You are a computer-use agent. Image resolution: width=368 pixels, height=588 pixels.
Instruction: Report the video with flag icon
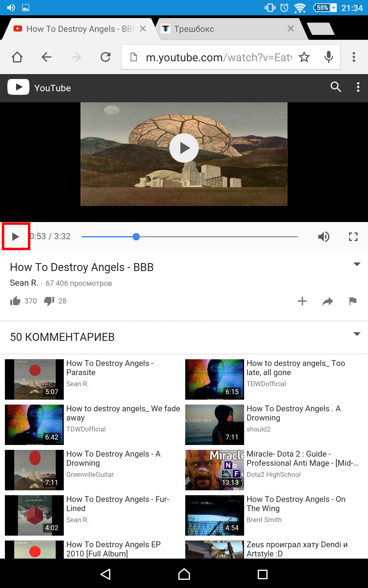353,301
